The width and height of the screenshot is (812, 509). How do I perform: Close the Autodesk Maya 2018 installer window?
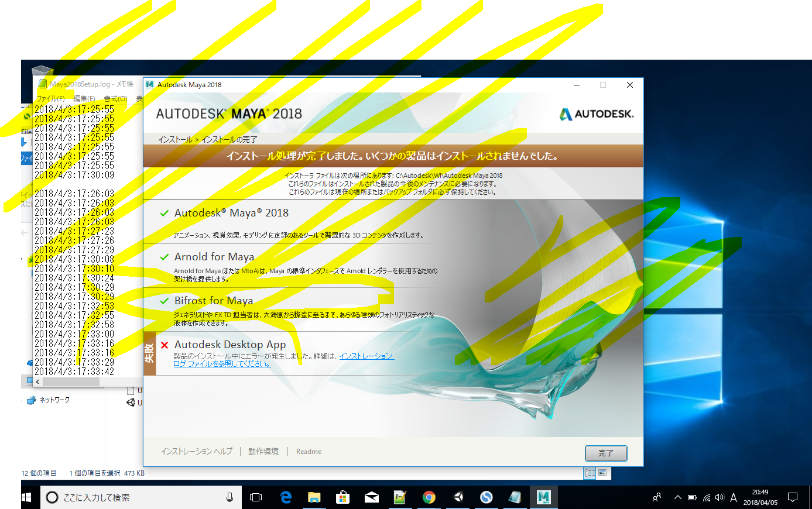(630, 85)
